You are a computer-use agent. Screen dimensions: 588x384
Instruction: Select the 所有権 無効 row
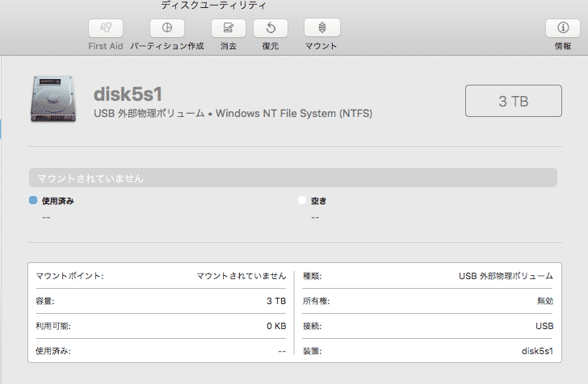pos(428,301)
